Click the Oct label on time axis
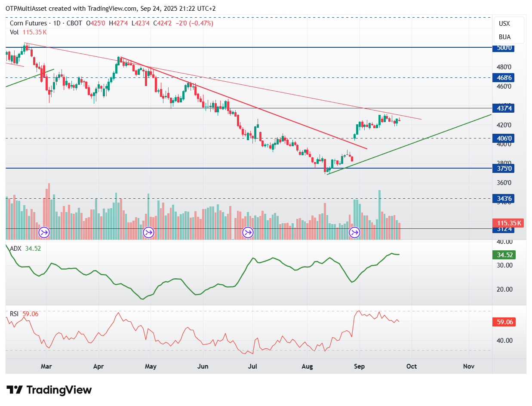This screenshot has width=532, height=406. (412, 366)
